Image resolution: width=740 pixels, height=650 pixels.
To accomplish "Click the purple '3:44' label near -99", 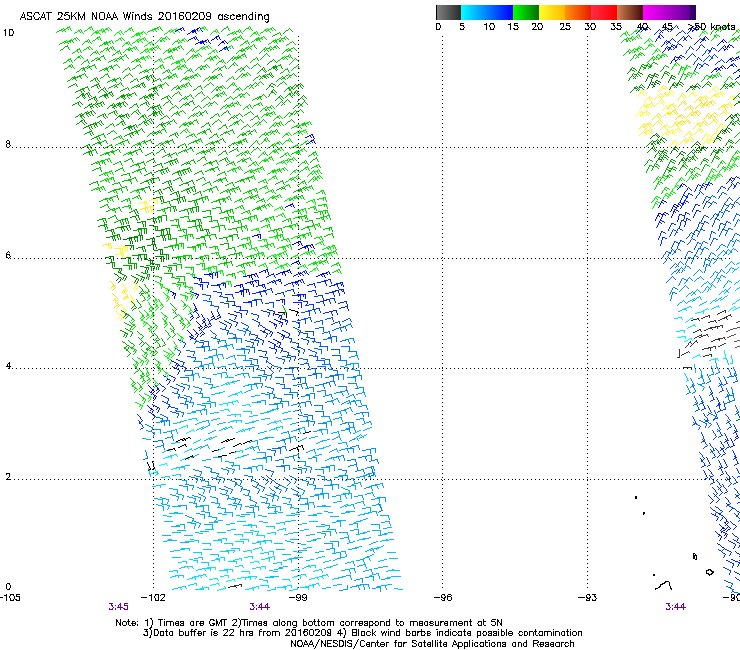I will (260, 607).
